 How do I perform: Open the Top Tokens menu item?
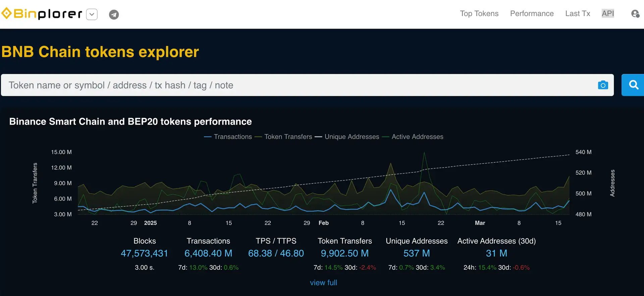(479, 14)
